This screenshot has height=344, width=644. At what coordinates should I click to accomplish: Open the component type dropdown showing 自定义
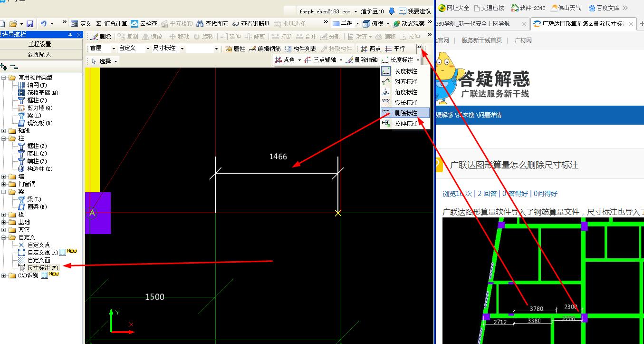(x=148, y=49)
